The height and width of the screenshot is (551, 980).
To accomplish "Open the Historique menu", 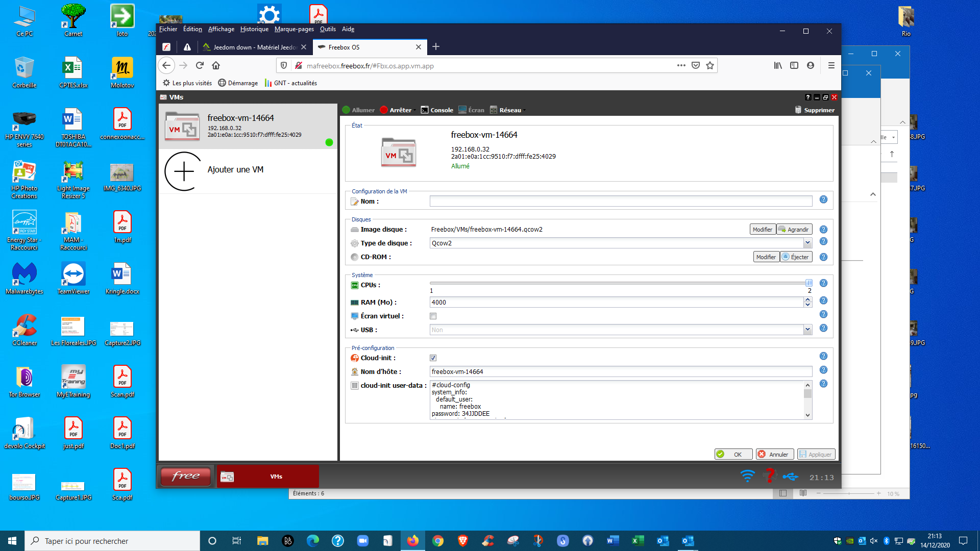I will [254, 29].
